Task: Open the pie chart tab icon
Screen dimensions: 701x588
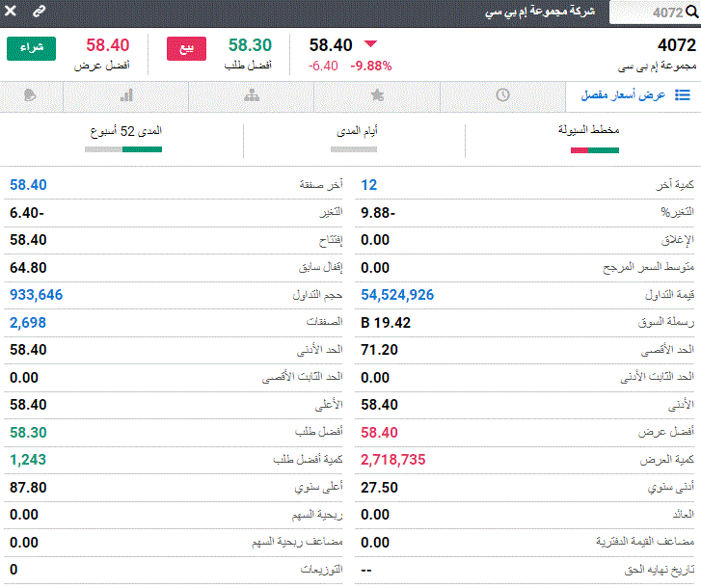Action: point(30,95)
